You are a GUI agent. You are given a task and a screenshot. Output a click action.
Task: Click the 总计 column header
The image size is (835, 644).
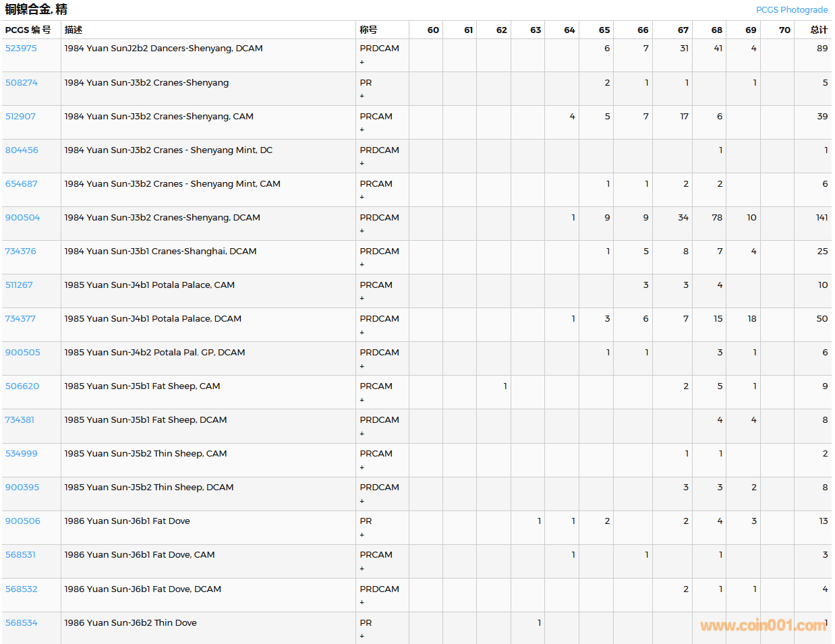818,30
